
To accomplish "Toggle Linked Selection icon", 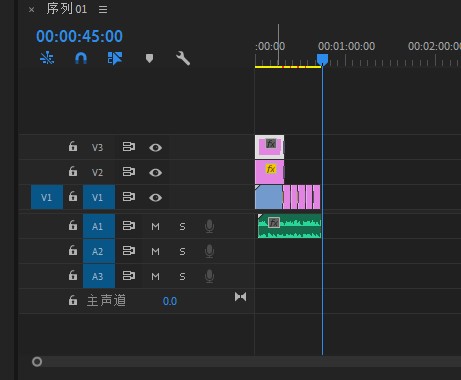I will pyautogui.click(x=115, y=58).
